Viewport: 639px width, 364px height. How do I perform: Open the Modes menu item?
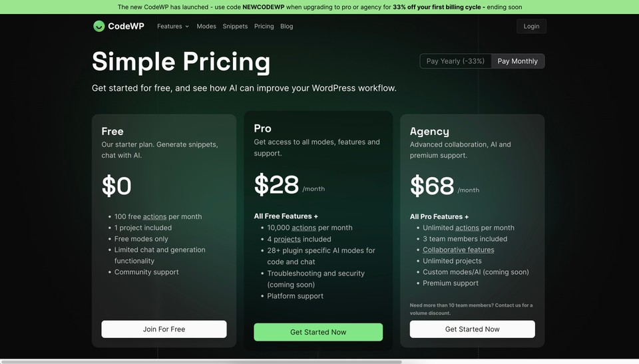[206, 26]
